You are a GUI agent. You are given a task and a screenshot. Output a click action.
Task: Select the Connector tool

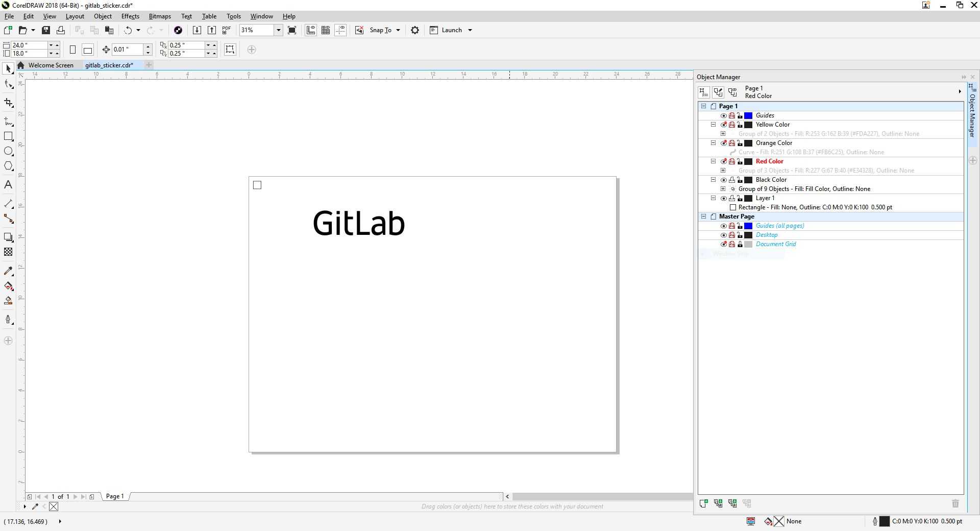[x=8, y=219]
